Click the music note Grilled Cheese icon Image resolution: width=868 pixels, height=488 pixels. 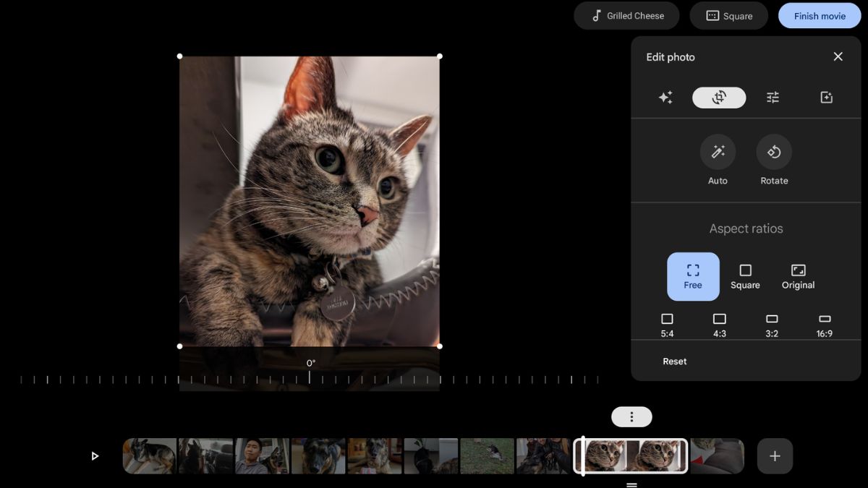point(596,15)
